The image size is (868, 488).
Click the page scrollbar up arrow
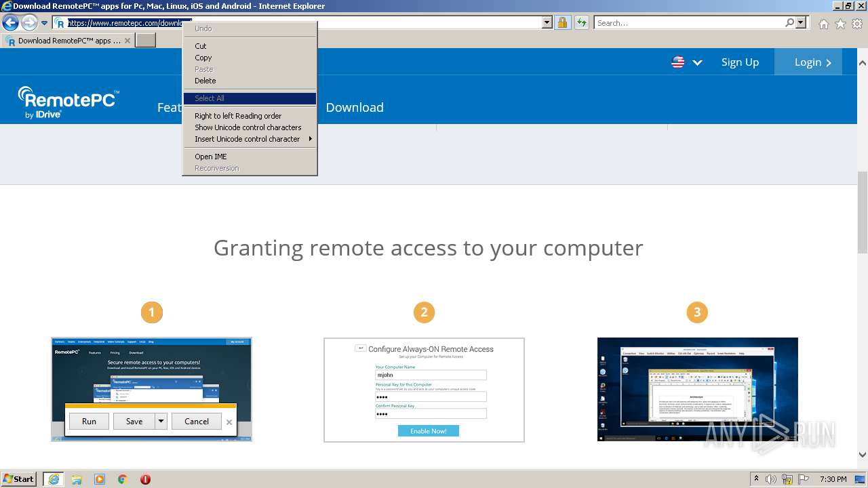pos(862,62)
